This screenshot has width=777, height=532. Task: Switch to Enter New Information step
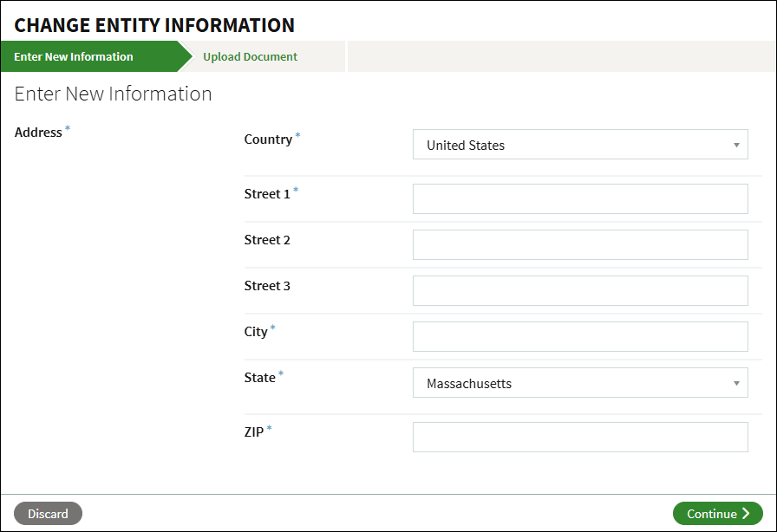pos(74,56)
